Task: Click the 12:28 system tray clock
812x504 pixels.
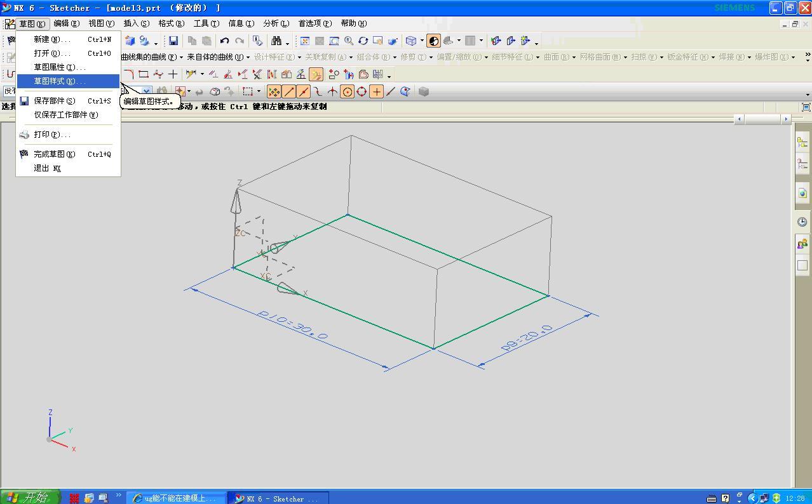Action: click(x=795, y=498)
